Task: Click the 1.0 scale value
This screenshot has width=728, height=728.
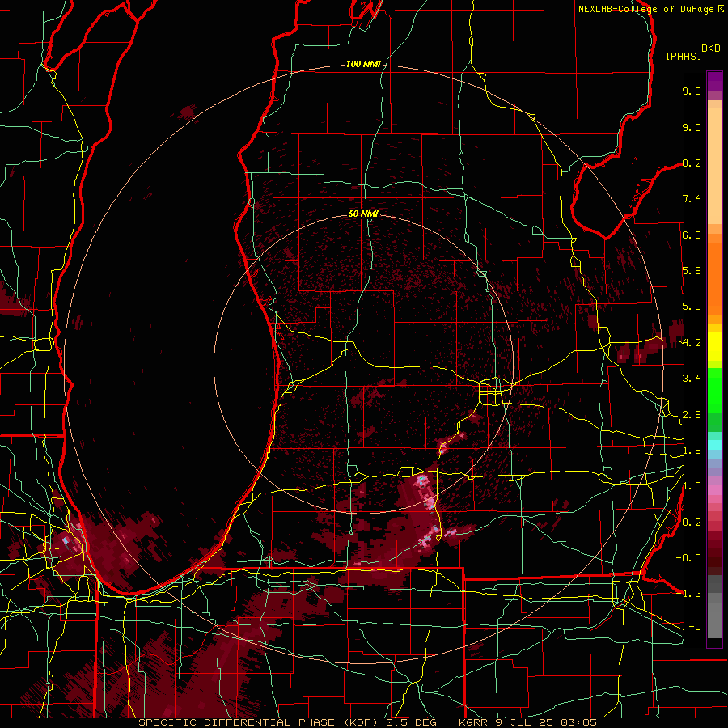Action: (x=692, y=486)
